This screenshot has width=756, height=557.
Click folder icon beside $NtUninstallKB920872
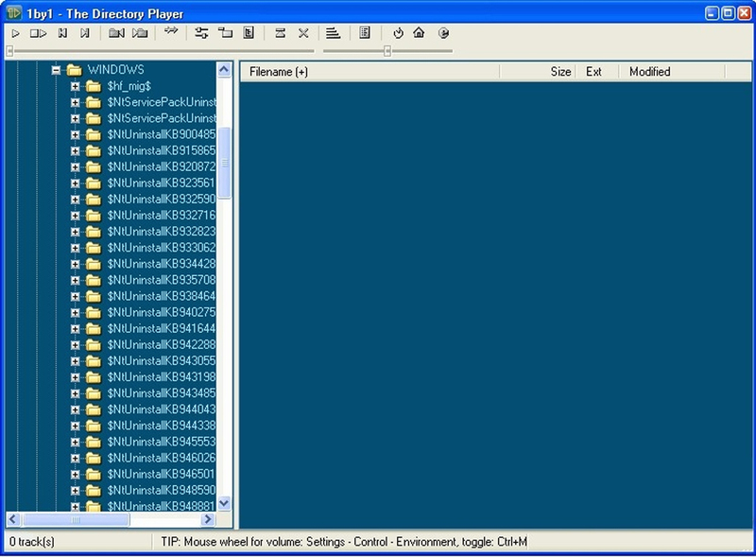[x=94, y=167]
